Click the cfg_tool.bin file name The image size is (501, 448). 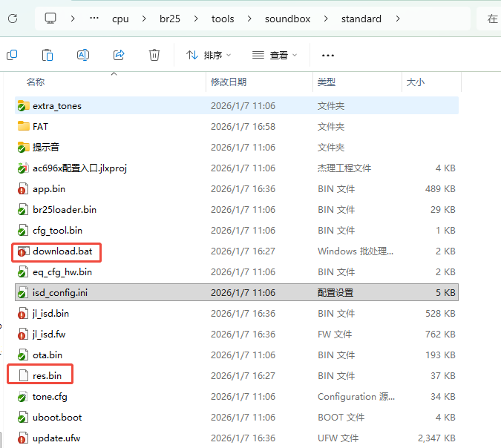coord(57,231)
